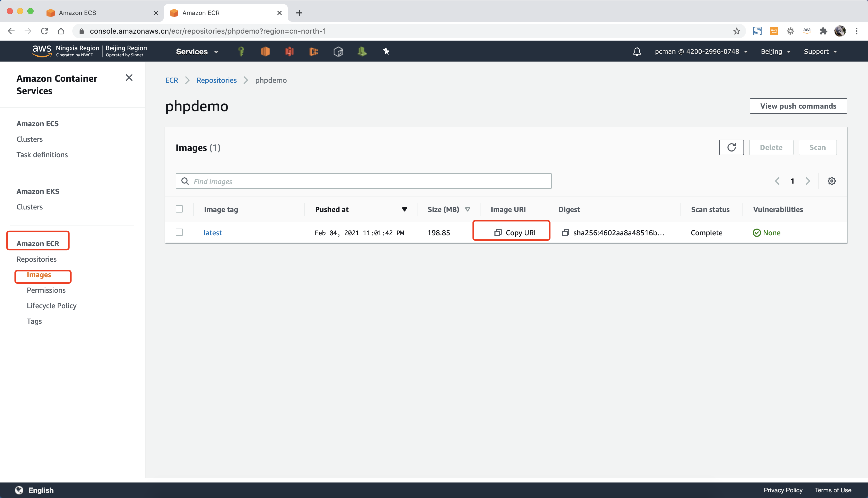Open the Chrome three-dot menu
This screenshot has height=498, width=868.
pyautogui.click(x=856, y=31)
